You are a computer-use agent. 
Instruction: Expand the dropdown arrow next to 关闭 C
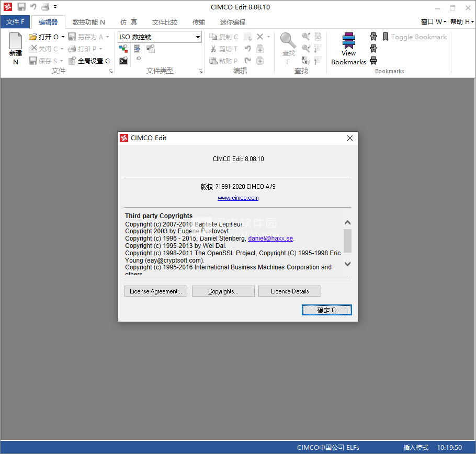coord(62,49)
